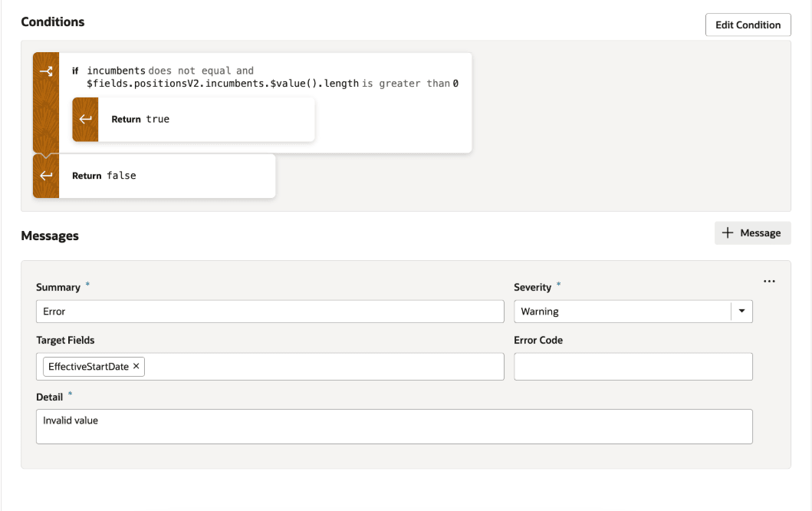Image resolution: width=812 pixels, height=511 pixels.
Task: Focus the Target Fields input area
Action: click(x=322, y=367)
